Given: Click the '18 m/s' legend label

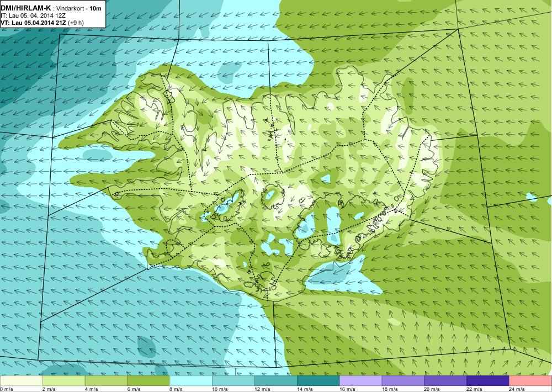Looking at the screenshot, I should coord(390,389).
